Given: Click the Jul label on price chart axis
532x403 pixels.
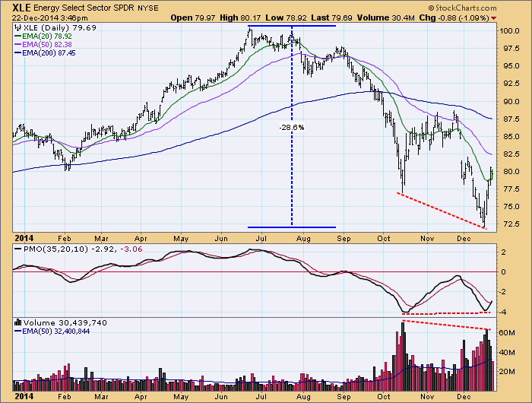Looking at the screenshot, I should (x=261, y=238).
